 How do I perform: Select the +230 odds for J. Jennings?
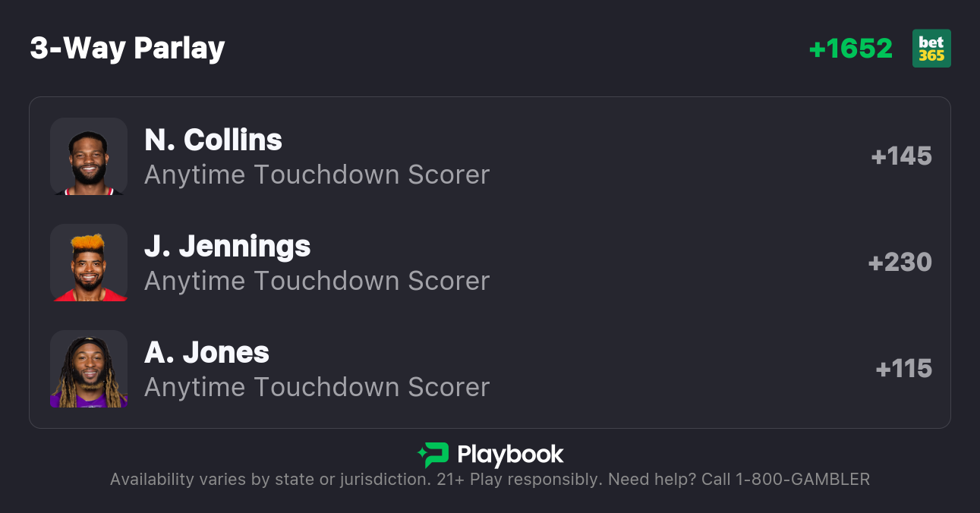pos(900,263)
